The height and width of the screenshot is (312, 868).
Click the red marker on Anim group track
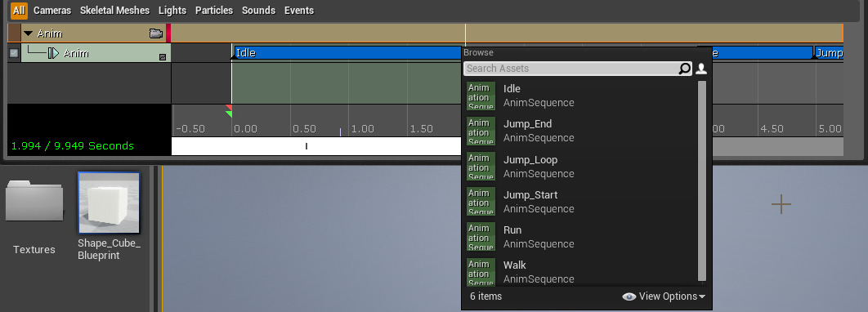(x=168, y=33)
